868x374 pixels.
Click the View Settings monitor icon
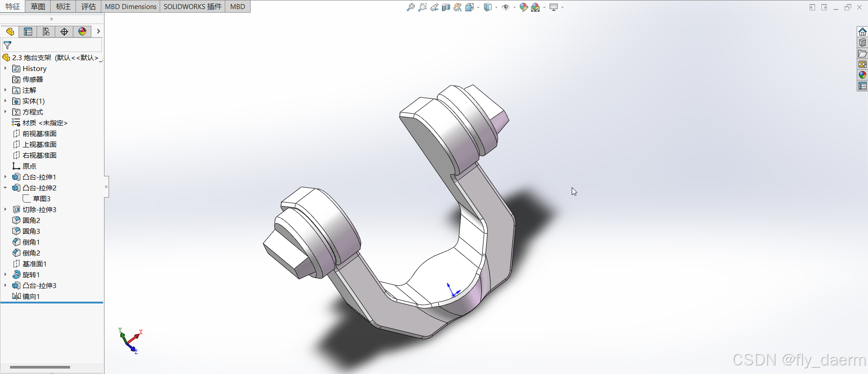tap(554, 7)
